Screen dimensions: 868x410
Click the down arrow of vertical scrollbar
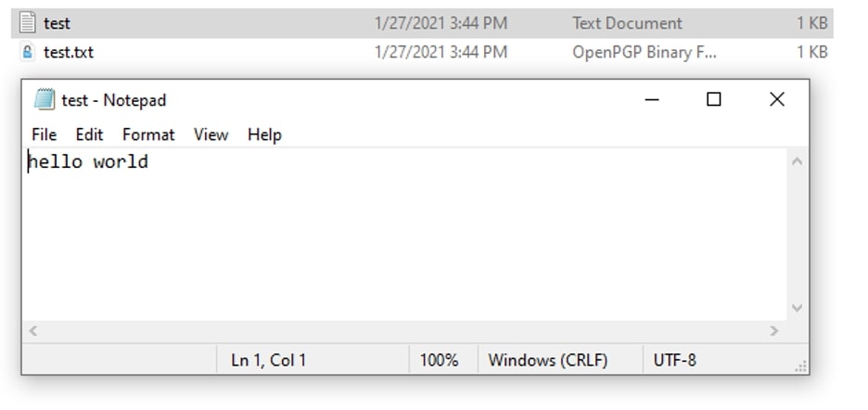point(798,308)
